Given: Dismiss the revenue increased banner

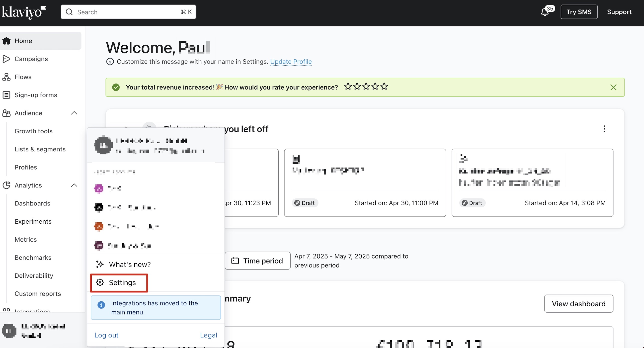Looking at the screenshot, I should coord(613,87).
